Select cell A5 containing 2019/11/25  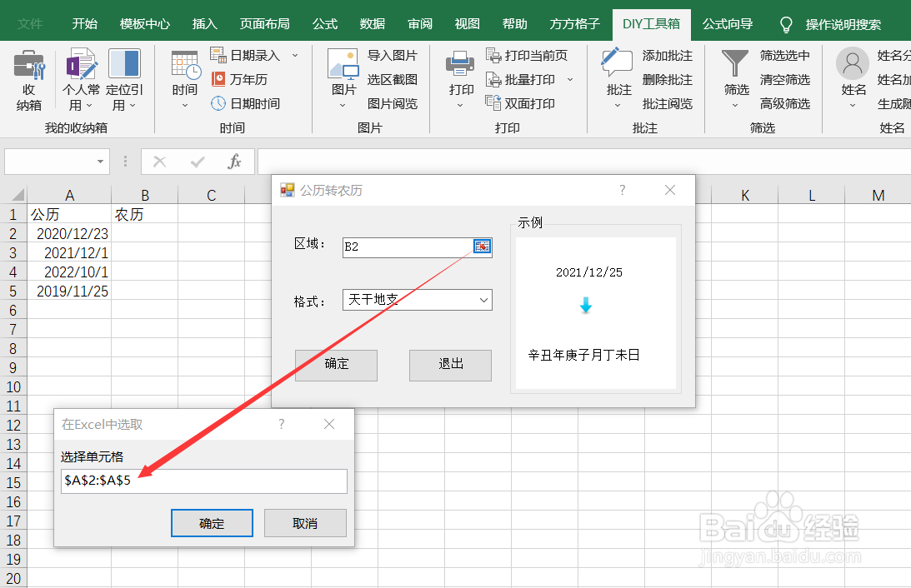pos(69,291)
